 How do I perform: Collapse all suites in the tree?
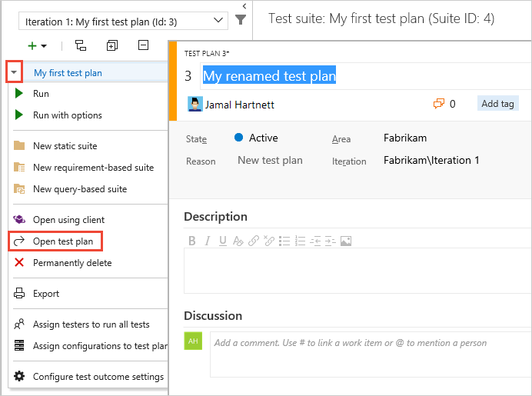tap(143, 46)
